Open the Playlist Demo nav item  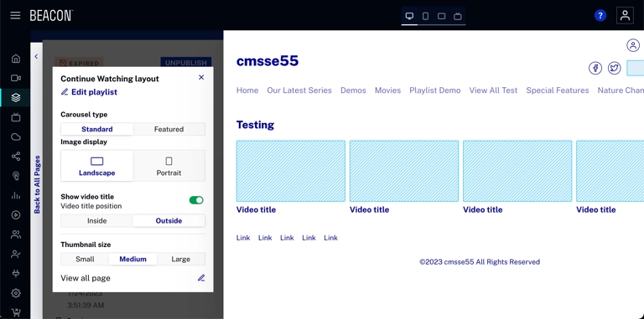[x=435, y=90]
